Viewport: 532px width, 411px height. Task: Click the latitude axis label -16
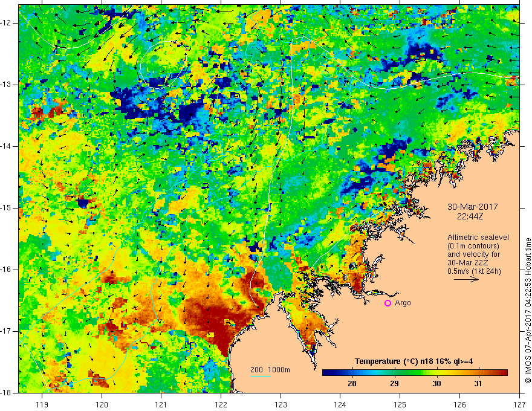(x=7, y=270)
